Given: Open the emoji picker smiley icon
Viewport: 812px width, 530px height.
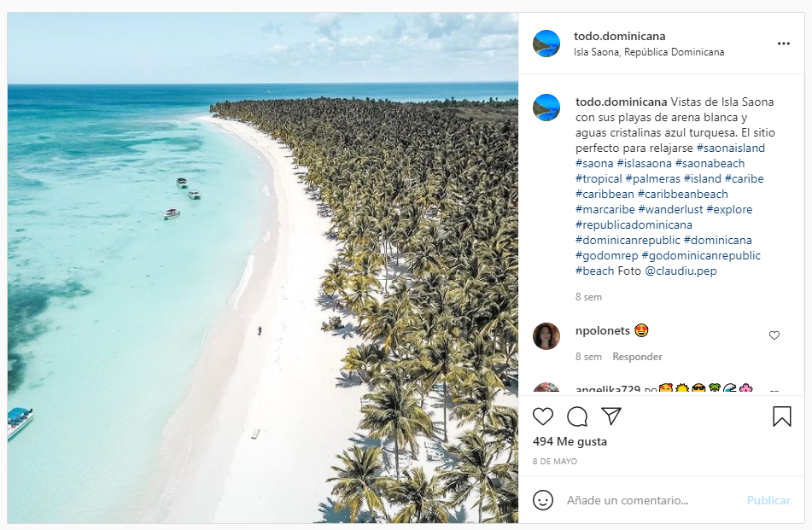Looking at the screenshot, I should [543, 500].
